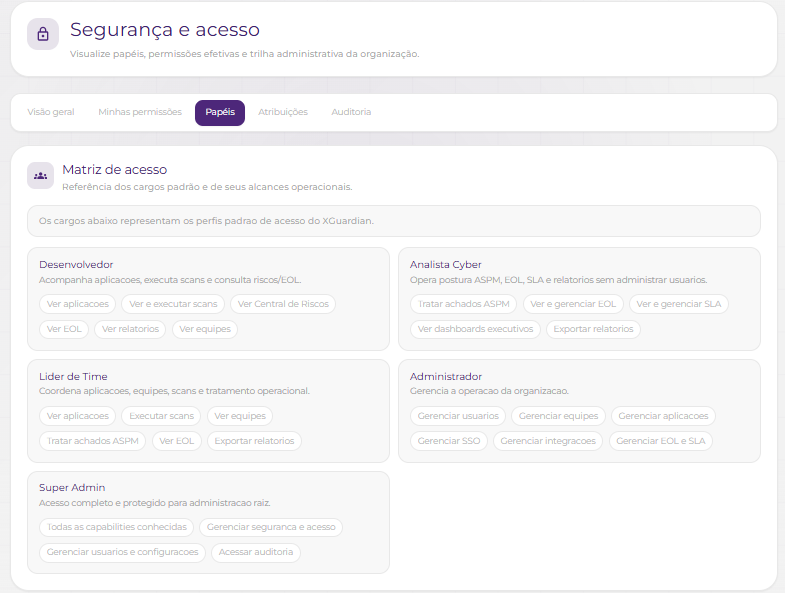Image resolution: width=785 pixels, height=593 pixels.
Task: Click Acesso completo e protegido description
Action: pyautogui.click(x=155, y=503)
